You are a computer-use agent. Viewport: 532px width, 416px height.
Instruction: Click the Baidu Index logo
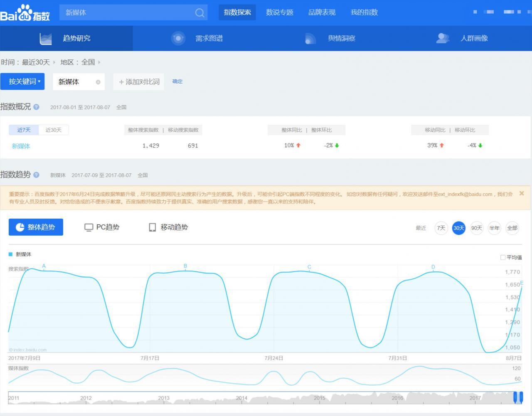coord(25,13)
